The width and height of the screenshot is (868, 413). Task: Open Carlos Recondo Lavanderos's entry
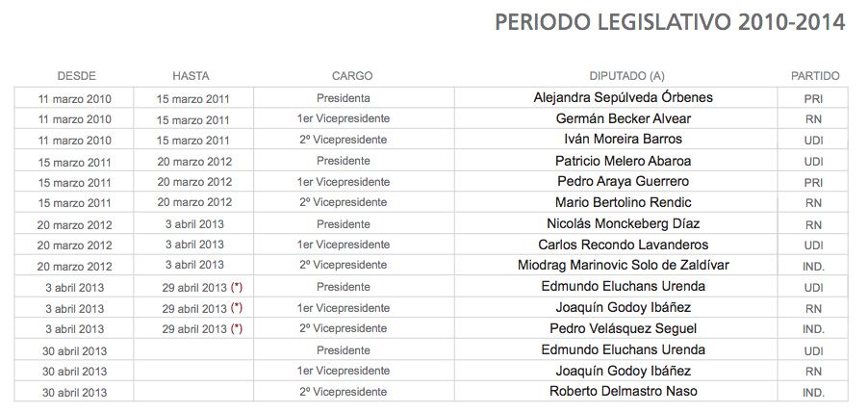[x=623, y=245]
